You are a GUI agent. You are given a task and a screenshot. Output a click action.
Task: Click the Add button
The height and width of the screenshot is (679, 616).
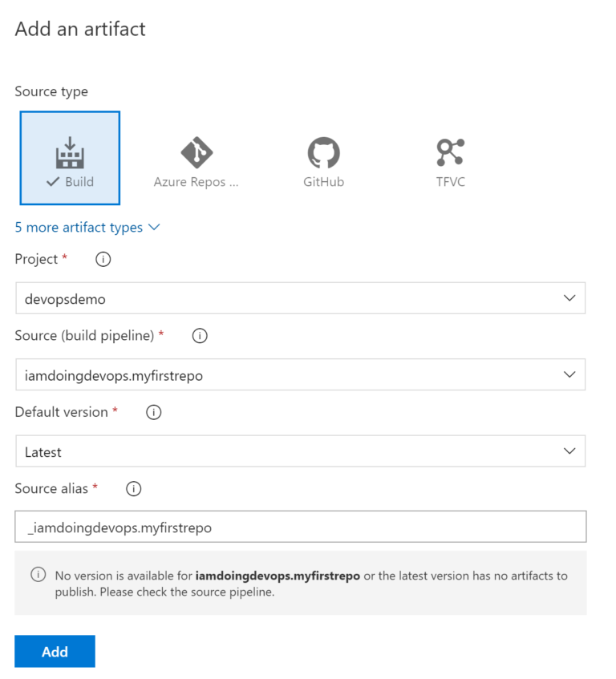tap(55, 651)
